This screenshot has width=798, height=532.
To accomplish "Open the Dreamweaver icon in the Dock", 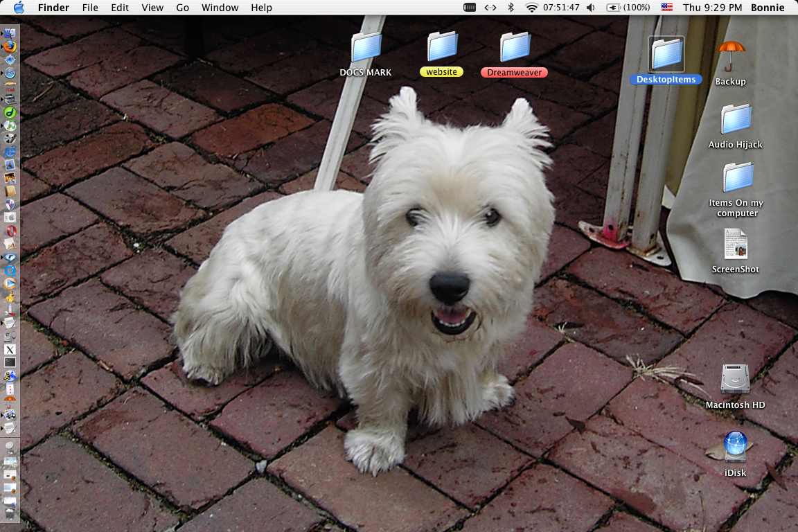I will 10,112.
